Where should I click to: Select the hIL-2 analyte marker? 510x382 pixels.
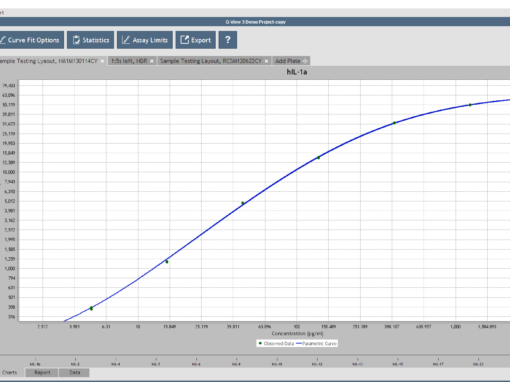coord(75,363)
